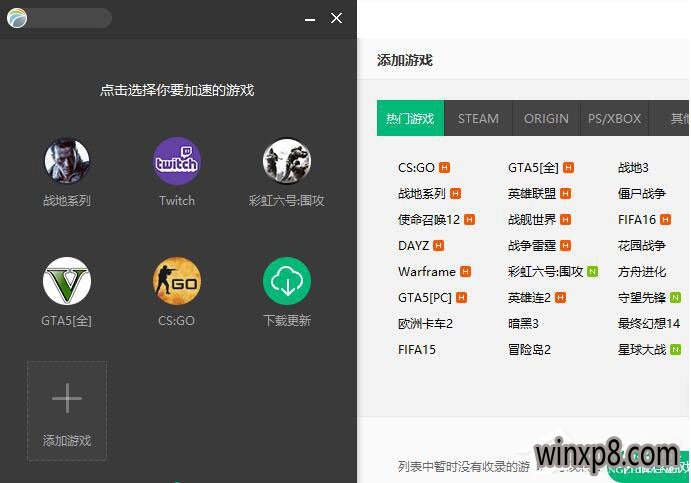Click the app logo in title bar
The height and width of the screenshot is (483, 691).
[x=17, y=18]
